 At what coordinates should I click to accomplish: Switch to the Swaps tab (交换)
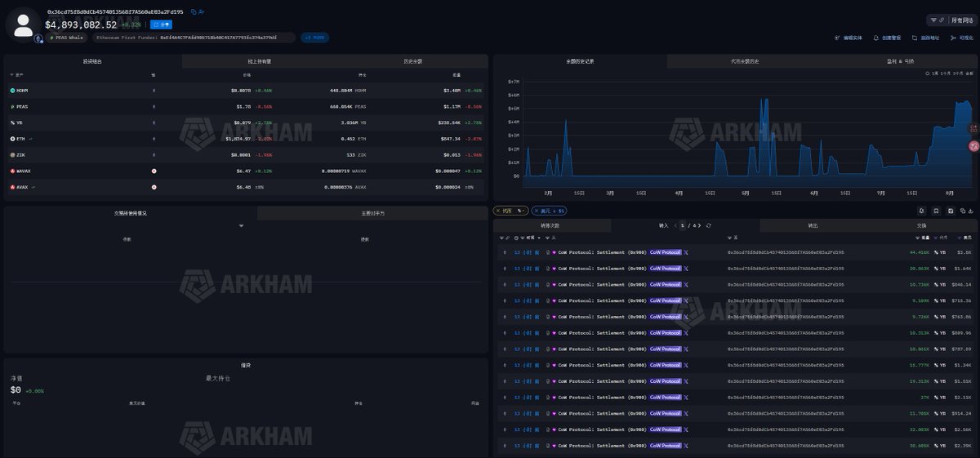click(921, 225)
